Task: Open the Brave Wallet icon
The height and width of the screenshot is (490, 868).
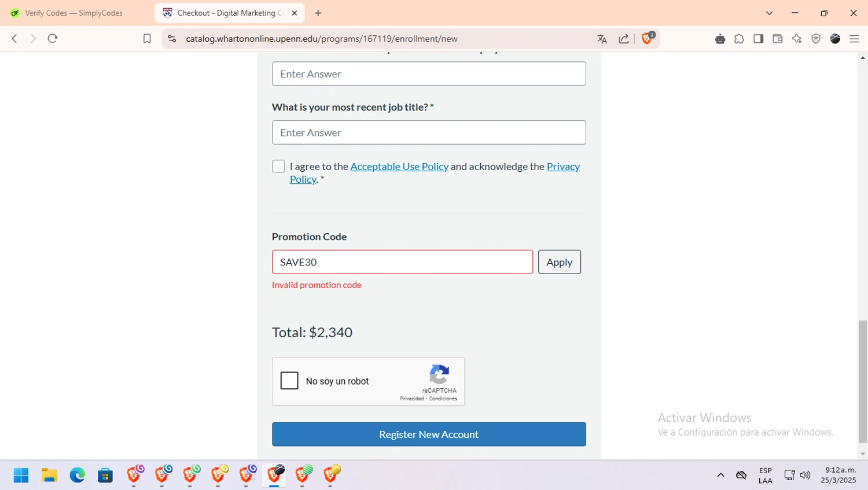Action: click(778, 39)
